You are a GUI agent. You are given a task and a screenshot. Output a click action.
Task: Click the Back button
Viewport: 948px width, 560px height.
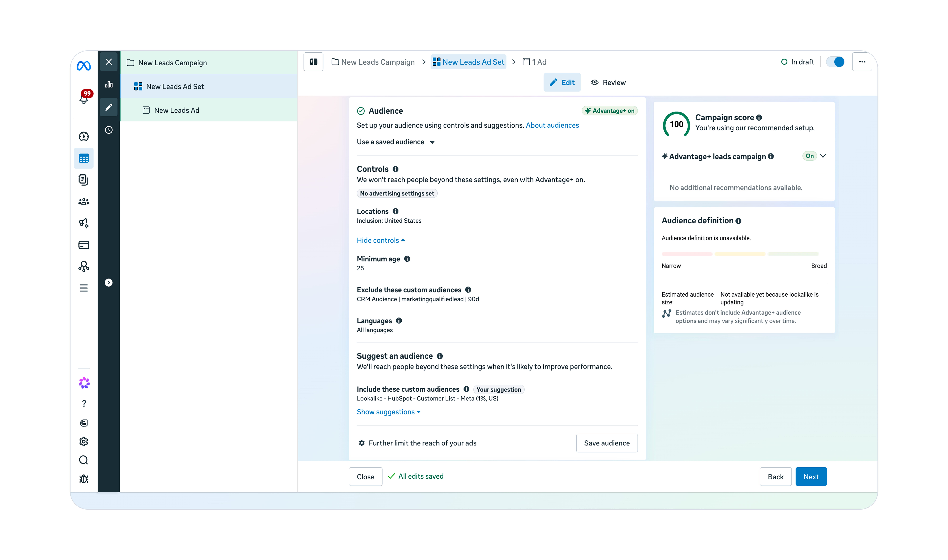pos(776,477)
